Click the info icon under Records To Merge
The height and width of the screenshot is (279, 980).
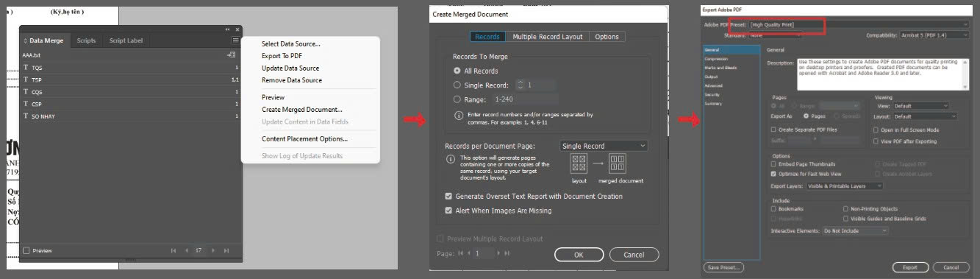(x=459, y=116)
